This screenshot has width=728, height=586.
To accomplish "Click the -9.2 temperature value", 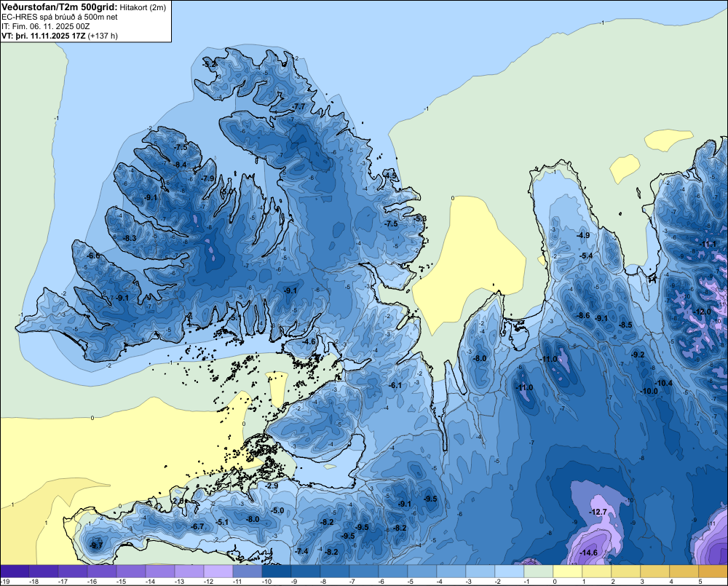I will pyautogui.click(x=638, y=355).
